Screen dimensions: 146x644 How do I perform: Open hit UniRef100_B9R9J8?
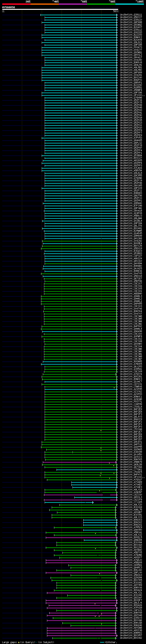[131, 63]
